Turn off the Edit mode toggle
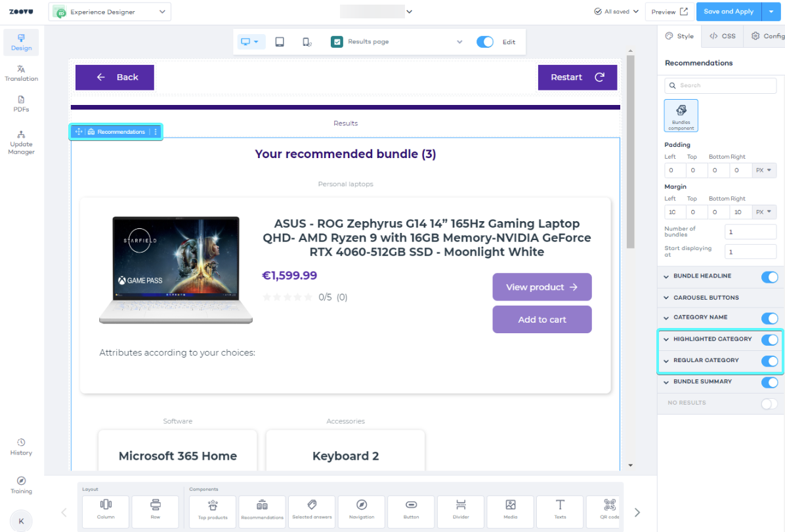 [x=485, y=42]
